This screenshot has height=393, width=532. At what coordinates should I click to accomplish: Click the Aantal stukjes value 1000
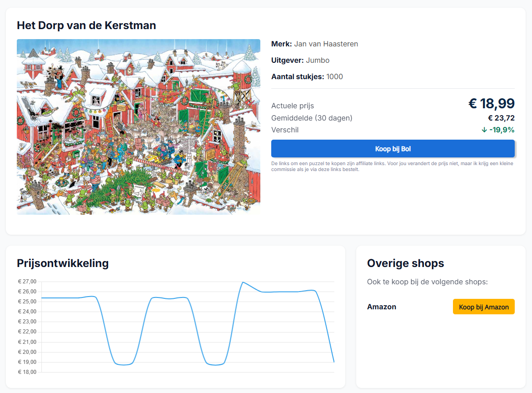click(x=334, y=77)
